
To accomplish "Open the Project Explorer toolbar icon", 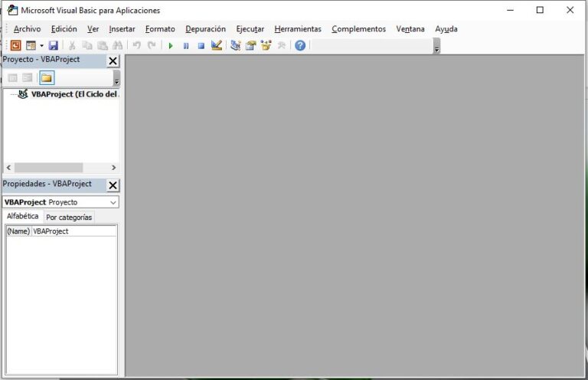I will pos(236,45).
